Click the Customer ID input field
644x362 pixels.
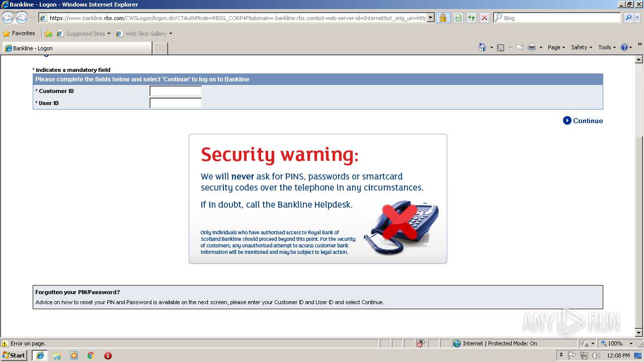pyautogui.click(x=176, y=91)
